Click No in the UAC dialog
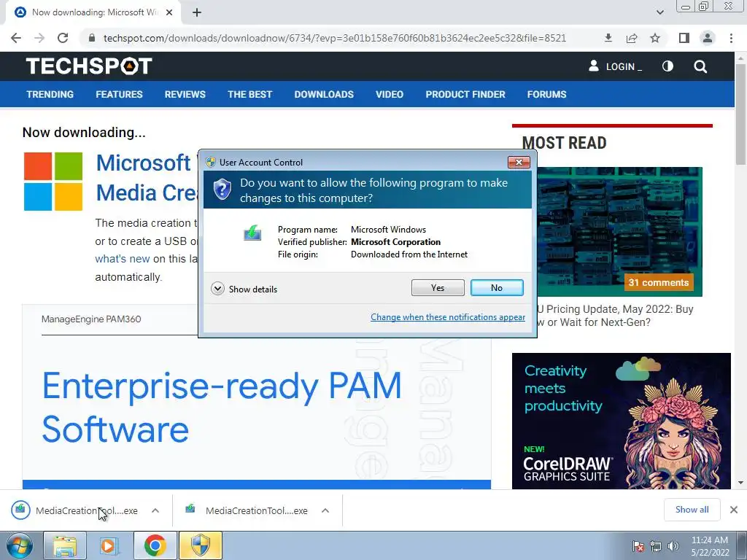 pyautogui.click(x=497, y=287)
